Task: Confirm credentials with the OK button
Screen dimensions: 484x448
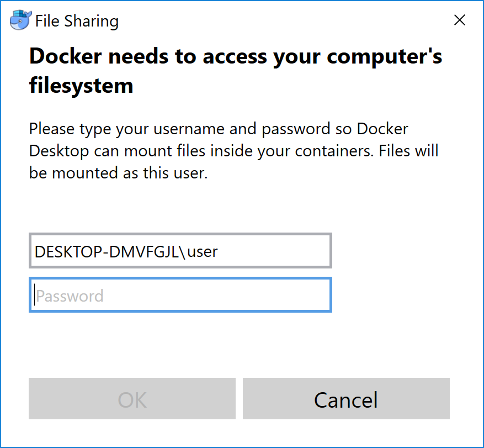Action: 132,399
